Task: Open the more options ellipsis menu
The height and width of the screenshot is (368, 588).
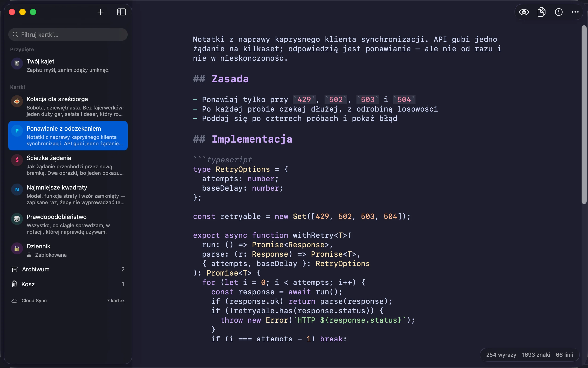Action: (x=575, y=12)
